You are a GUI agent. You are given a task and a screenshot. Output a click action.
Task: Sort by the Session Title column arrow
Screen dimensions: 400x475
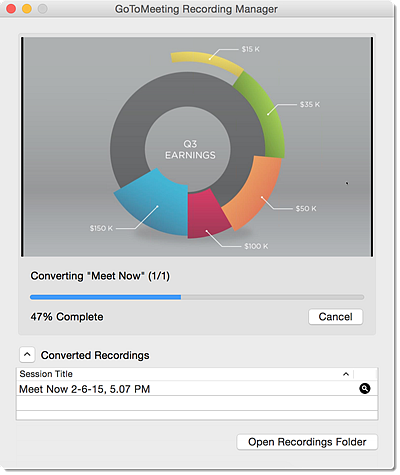click(x=346, y=374)
